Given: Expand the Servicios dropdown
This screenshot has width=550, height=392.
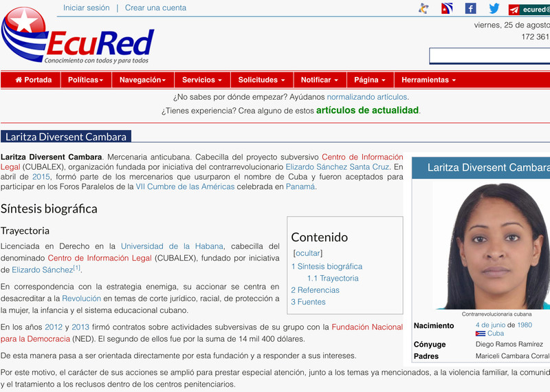Looking at the screenshot, I should [x=202, y=80].
